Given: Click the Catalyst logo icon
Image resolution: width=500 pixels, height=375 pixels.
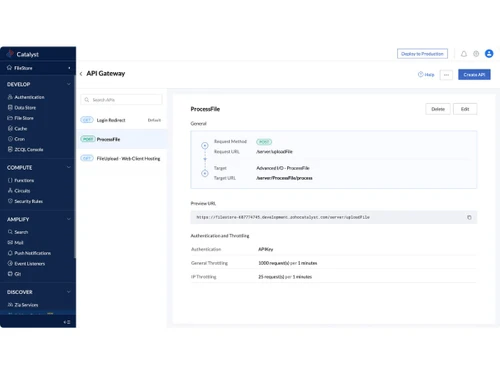Looking at the screenshot, I should point(10,54).
